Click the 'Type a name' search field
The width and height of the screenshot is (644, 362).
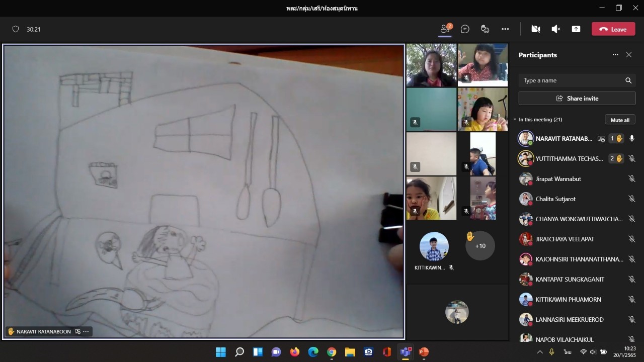[x=571, y=80]
